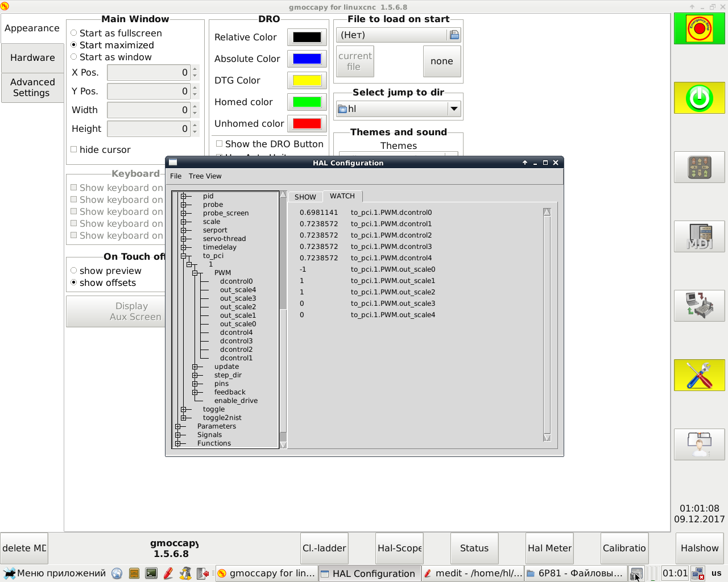Open HAL Configuration window menu icon
The image size is (728, 582).
click(173, 163)
